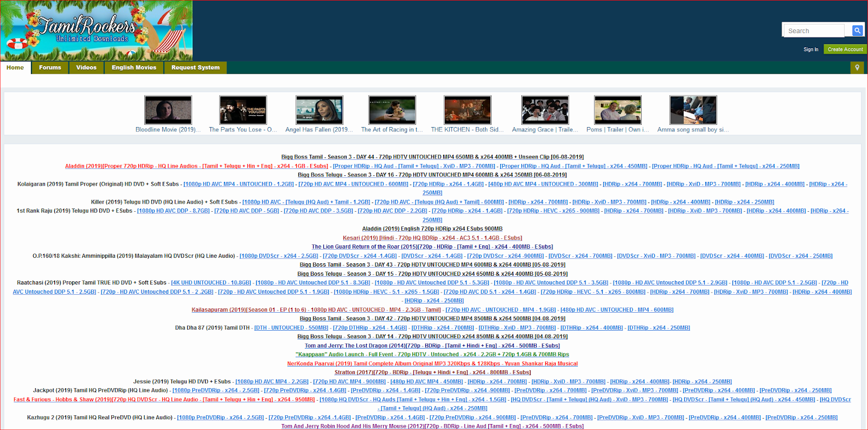This screenshot has width=868, height=430.
Task: Open the Forums tab
Action: (50, 67)
